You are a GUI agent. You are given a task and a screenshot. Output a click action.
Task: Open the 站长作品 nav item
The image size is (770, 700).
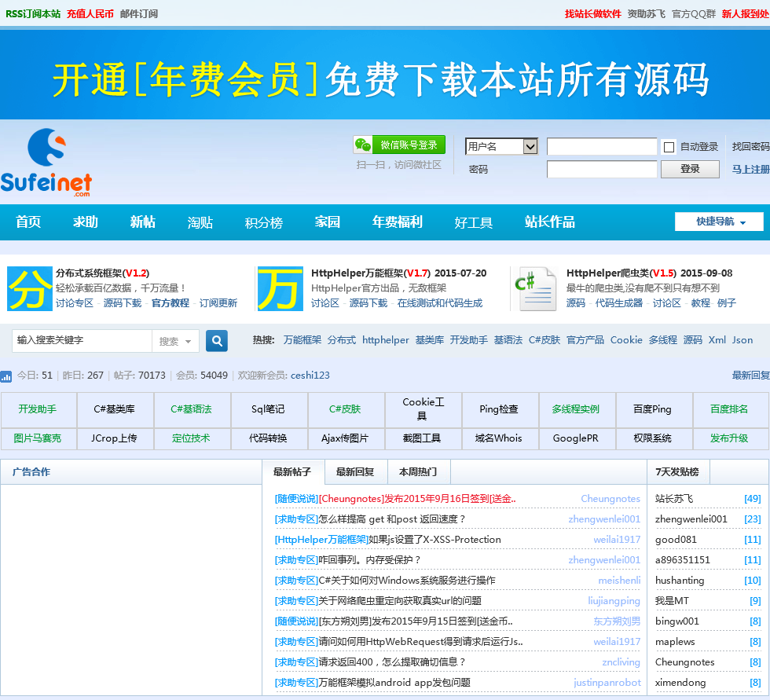pos(549,222)
